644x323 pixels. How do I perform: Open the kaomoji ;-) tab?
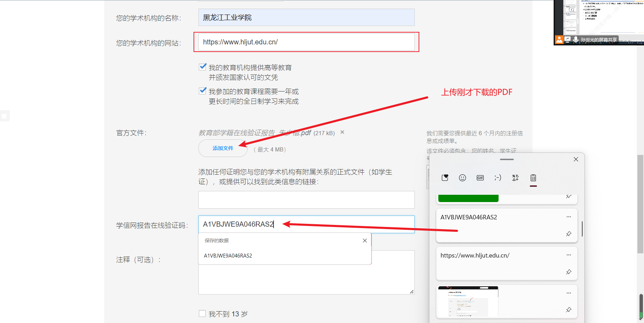coord(498,178)
